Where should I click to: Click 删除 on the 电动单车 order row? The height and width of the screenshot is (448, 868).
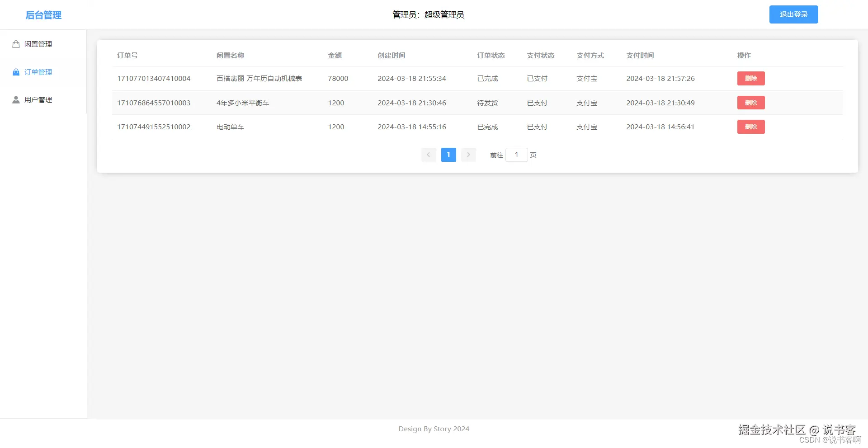pos(750,127)
